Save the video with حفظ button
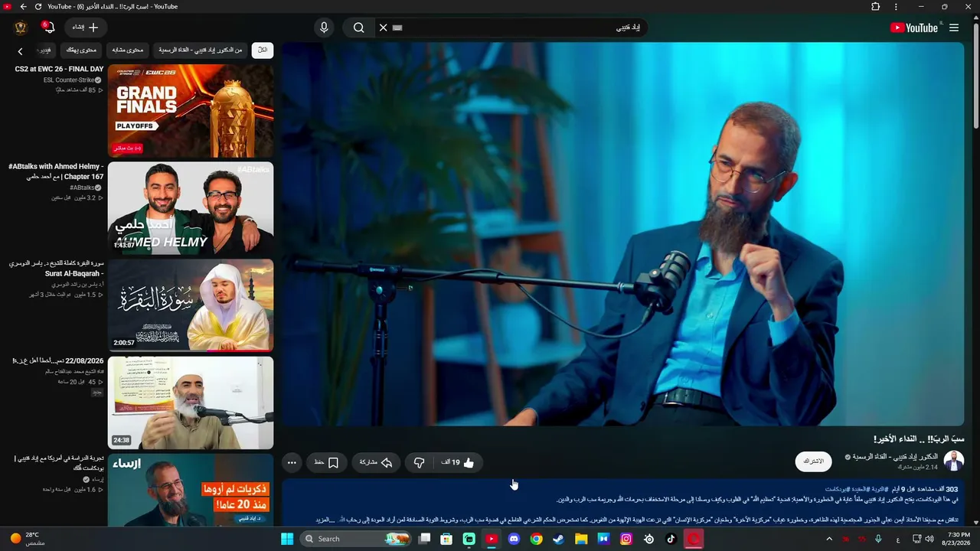Screen dimensions: 980x551 click(x=326, y=462)
